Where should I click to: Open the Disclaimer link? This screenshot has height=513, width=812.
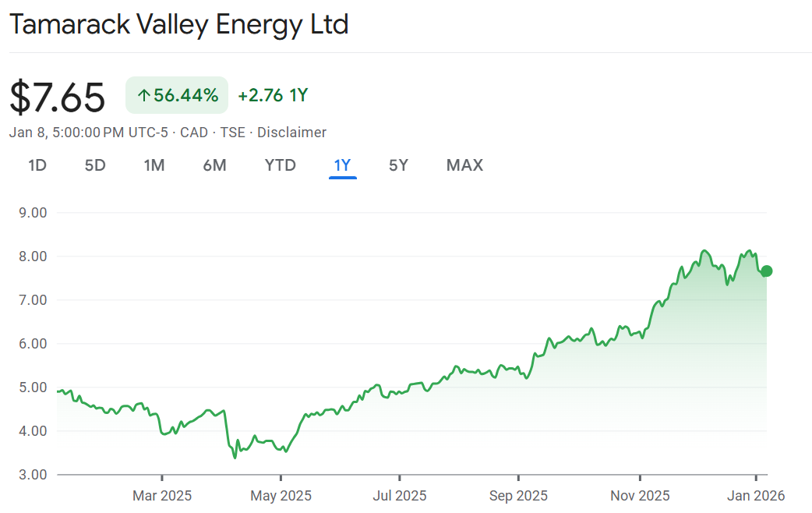tap(291, 133)
